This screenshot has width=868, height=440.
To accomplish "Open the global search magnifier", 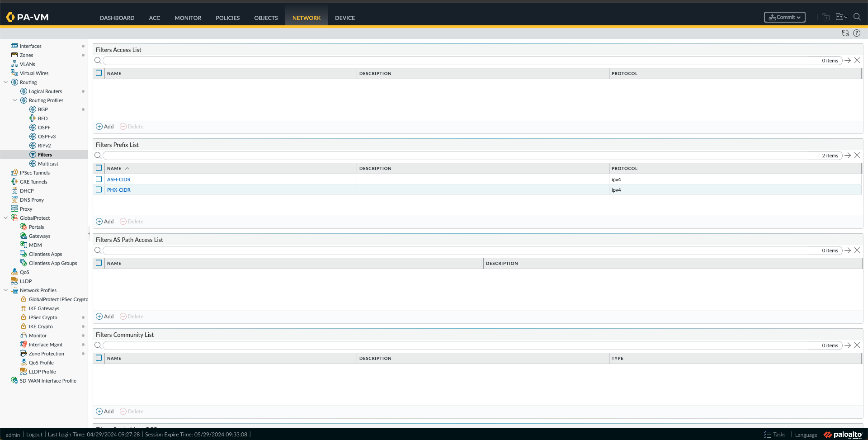I will click(x=857, y=17).
